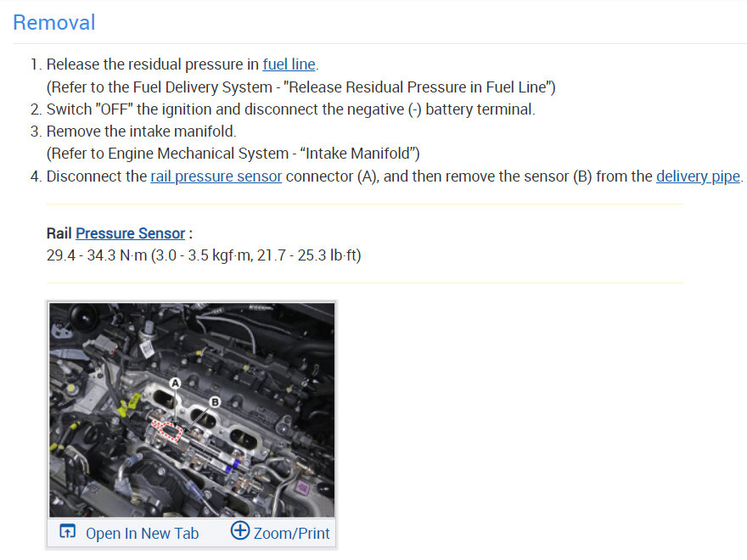Image resolution: width=747 pixels, height=560 pixels.
Task: Click the Open In New Tab icon
Action: 68,532
